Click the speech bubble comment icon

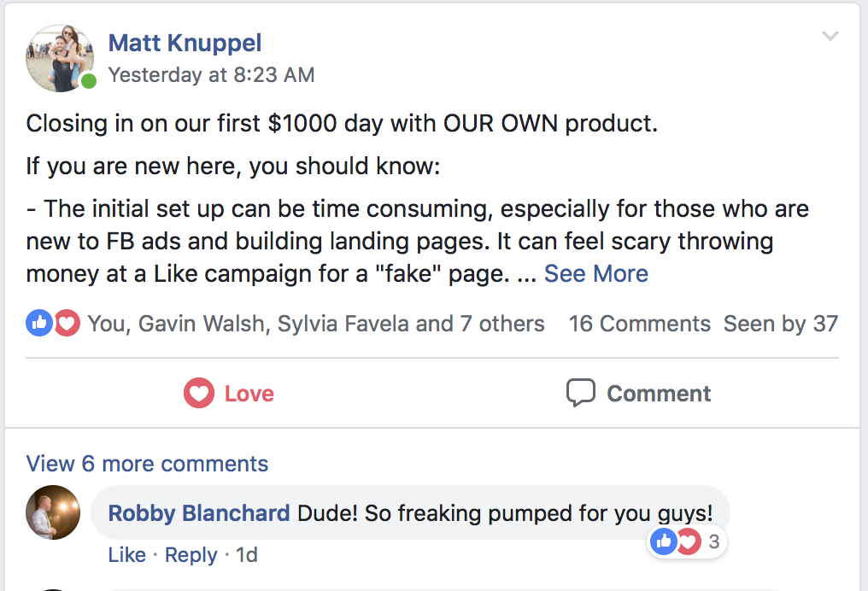580,393
